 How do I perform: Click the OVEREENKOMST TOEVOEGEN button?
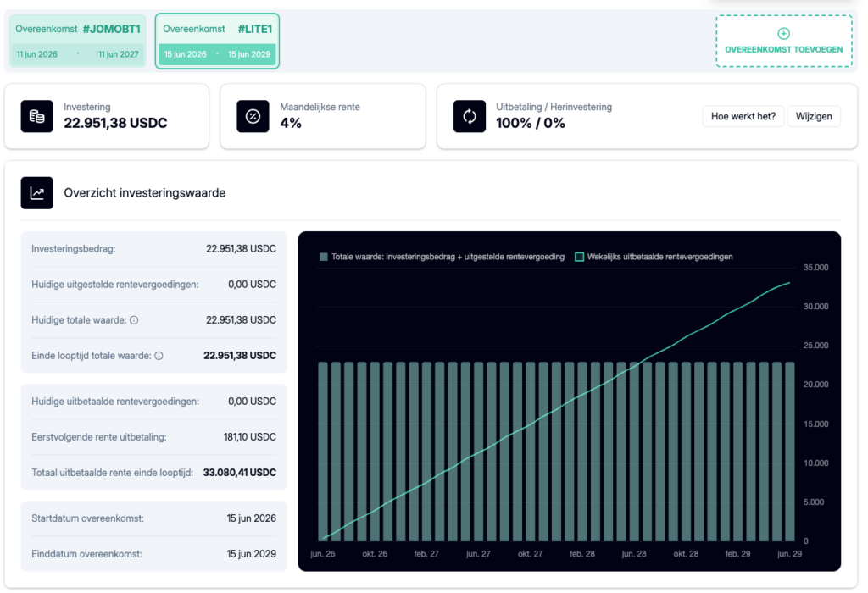[784, 42]
